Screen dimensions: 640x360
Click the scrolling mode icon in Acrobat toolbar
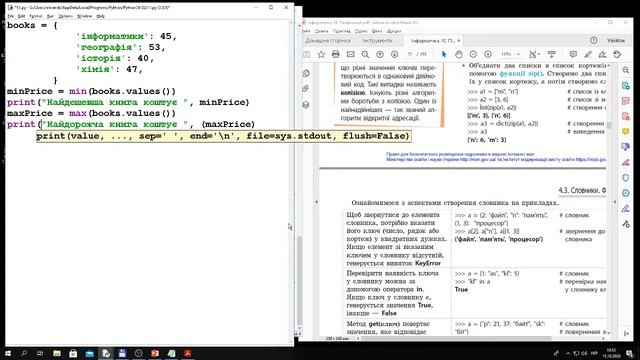tap(552, 54)
